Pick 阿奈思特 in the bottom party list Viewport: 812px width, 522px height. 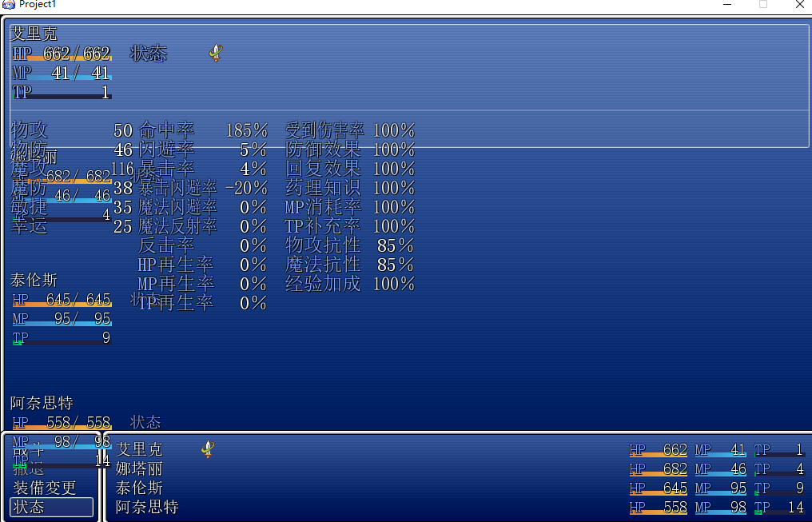point(147,507)
